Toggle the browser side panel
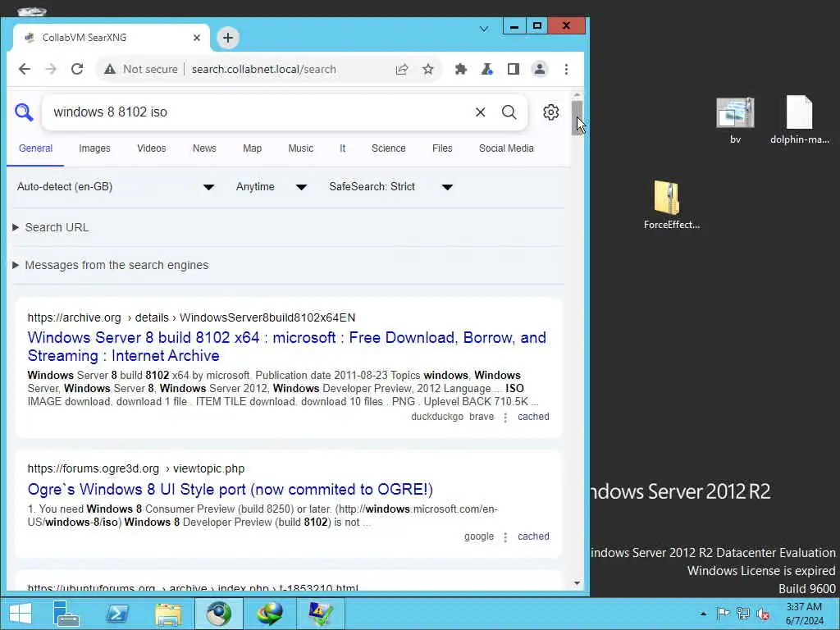Viewport: 840px width, 630px height. [514, 69]
